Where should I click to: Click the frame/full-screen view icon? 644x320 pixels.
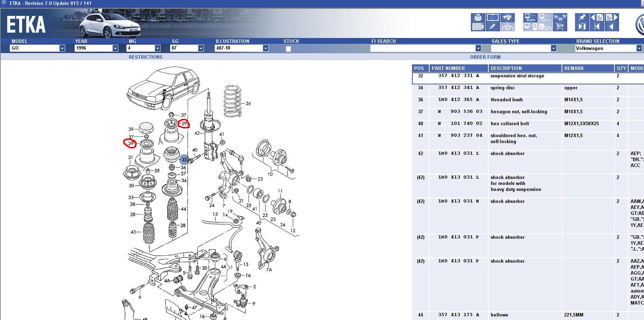[493, 18]
